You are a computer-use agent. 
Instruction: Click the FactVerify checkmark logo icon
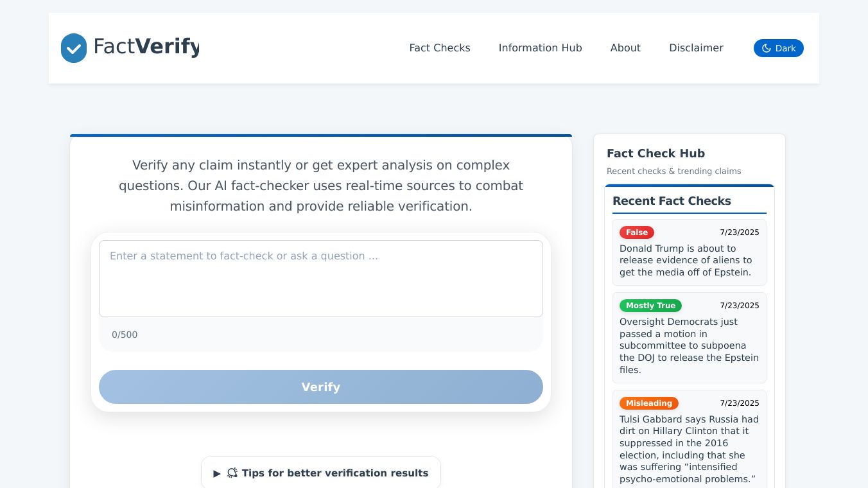coord(74,48)
